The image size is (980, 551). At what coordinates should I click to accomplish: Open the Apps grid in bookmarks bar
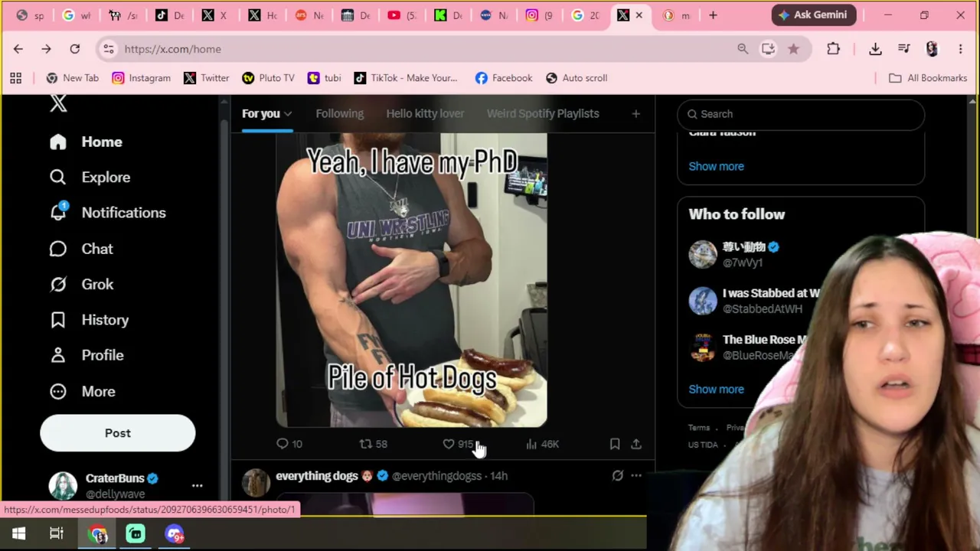(x=15, y=78)
